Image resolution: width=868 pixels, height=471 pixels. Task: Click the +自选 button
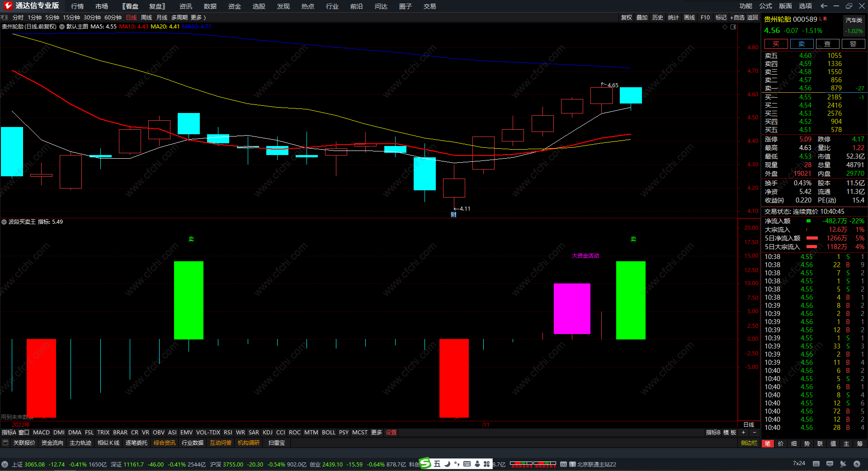point(737,18)
